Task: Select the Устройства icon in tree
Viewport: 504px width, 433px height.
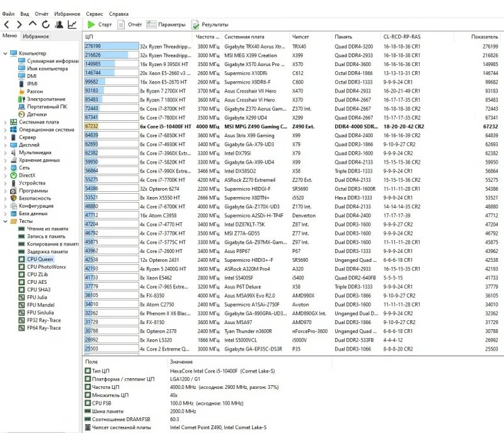Action: pyautogui.click(x=13, y=183)
